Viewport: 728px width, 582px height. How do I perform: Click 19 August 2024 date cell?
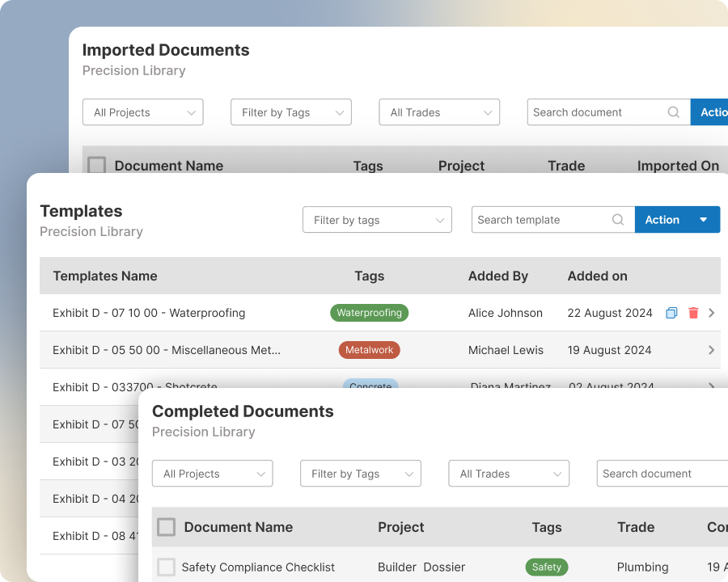point(609,350)
